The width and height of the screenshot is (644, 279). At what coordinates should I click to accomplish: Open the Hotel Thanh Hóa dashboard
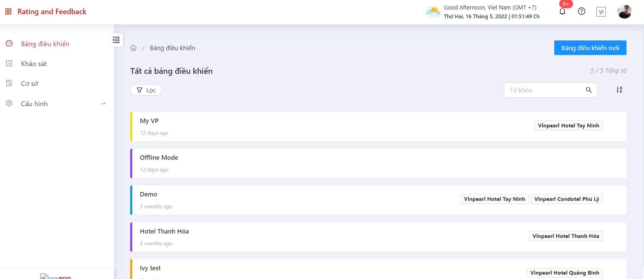[x=164, y=231]
